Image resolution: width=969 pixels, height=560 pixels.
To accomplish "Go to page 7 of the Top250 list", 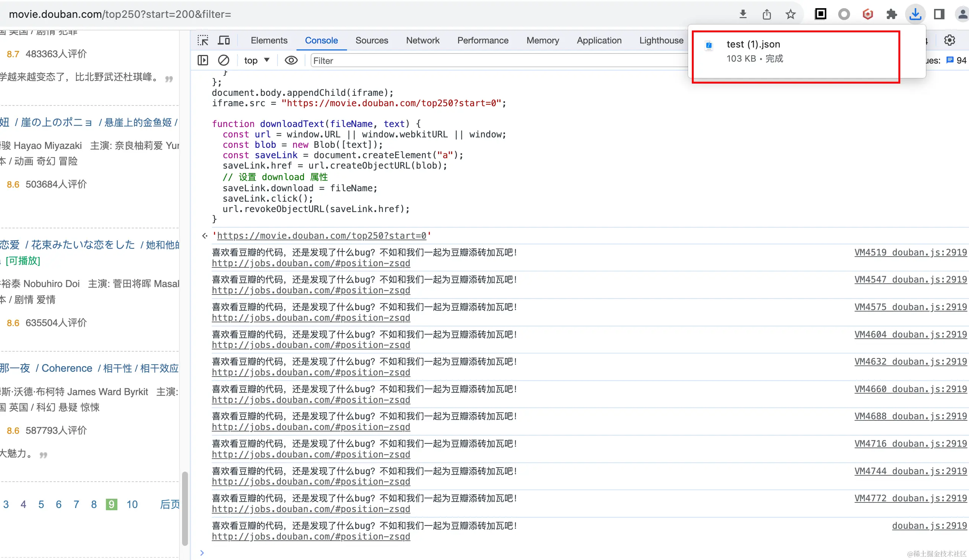I will pyautogui.click(x=76, y=504).
